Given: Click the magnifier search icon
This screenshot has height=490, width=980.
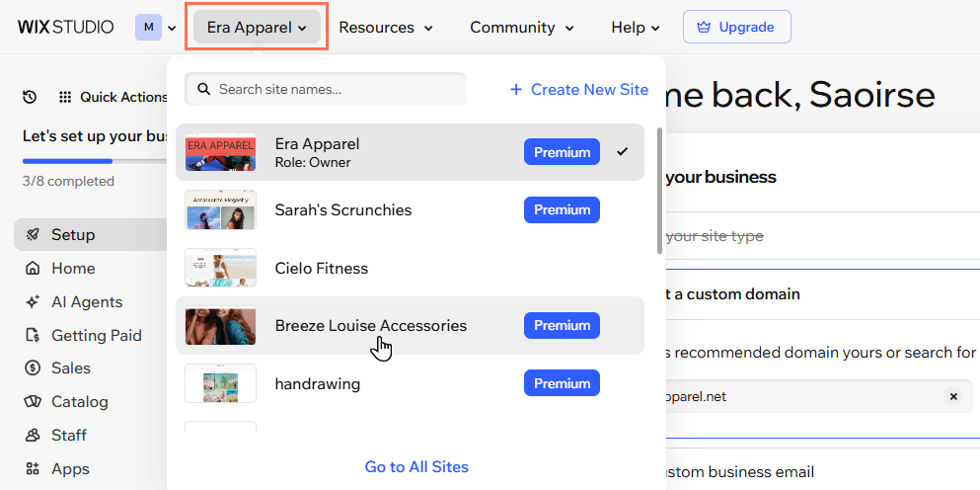Looking at the screenshot, I should (x=203, y=89).
